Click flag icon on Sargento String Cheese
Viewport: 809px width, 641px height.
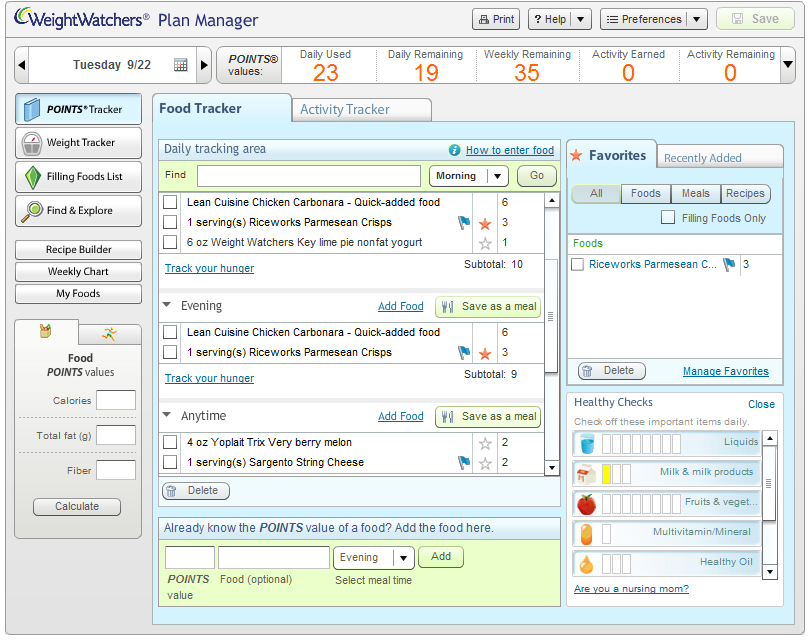[x=464, y=462]
